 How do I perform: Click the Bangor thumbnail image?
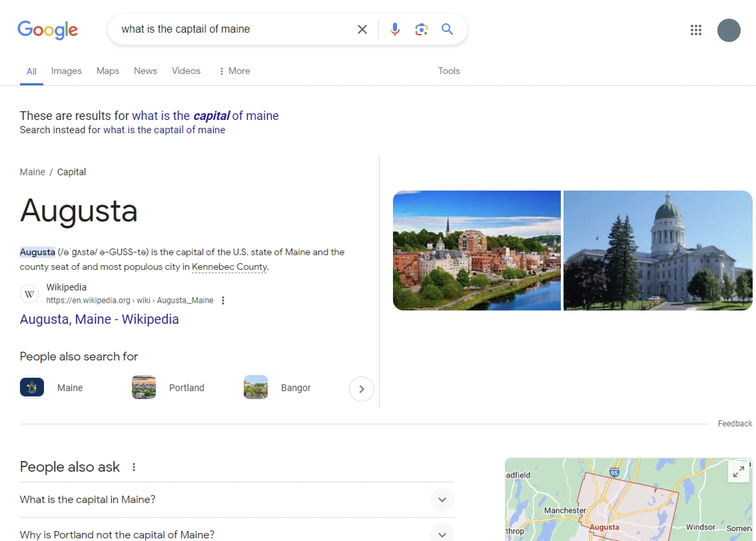pos(256,387)
